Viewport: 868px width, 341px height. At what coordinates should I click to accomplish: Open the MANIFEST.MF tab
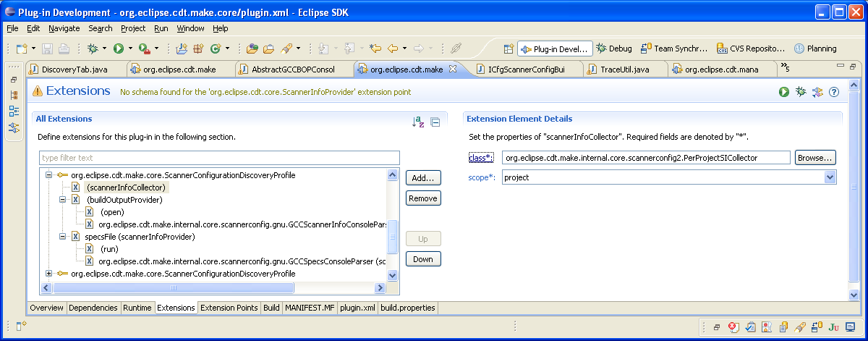(310, 308)
